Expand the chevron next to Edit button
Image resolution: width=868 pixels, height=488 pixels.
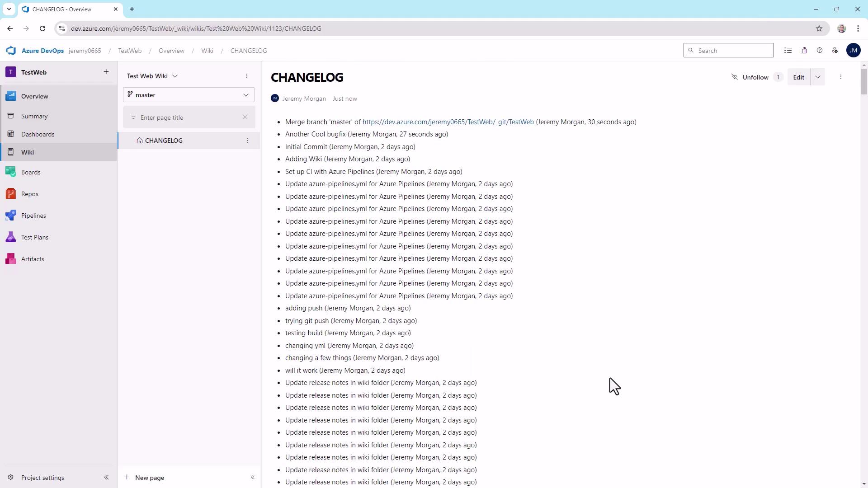click(818, 77)
